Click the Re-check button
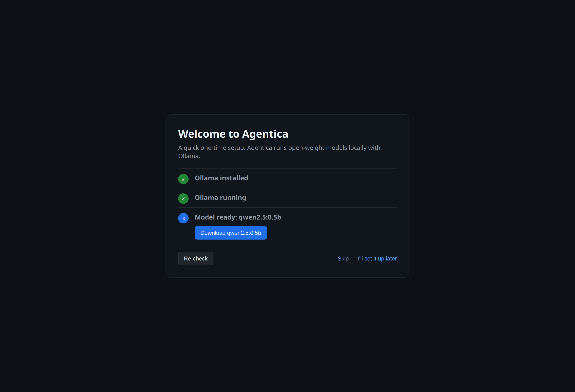 [196, 259]
